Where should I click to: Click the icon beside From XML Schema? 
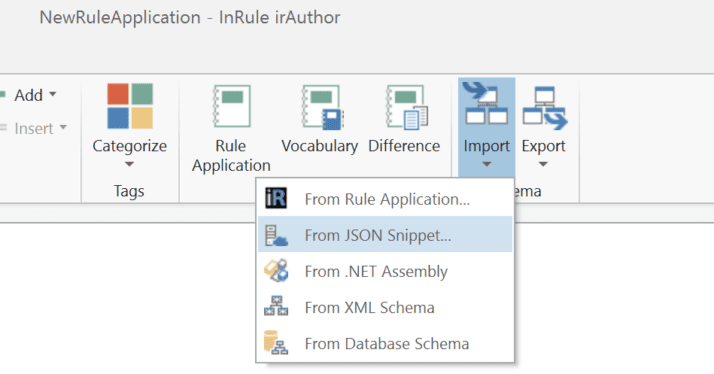[276, 306]
